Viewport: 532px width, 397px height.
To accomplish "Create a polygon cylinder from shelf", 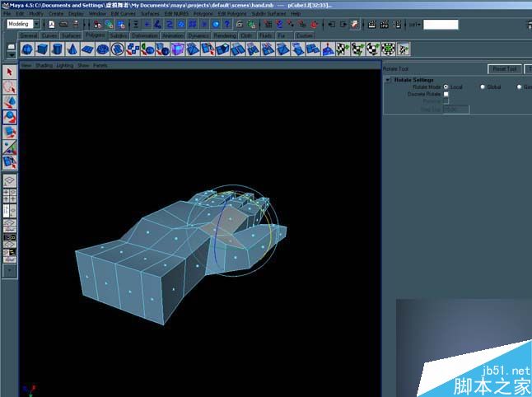I will (57, 49).
